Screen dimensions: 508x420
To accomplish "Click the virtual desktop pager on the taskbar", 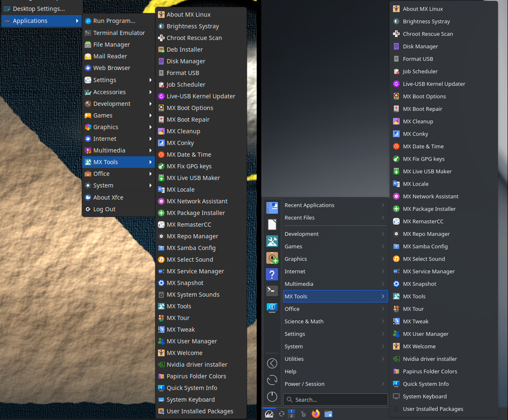I will (291, 413).
